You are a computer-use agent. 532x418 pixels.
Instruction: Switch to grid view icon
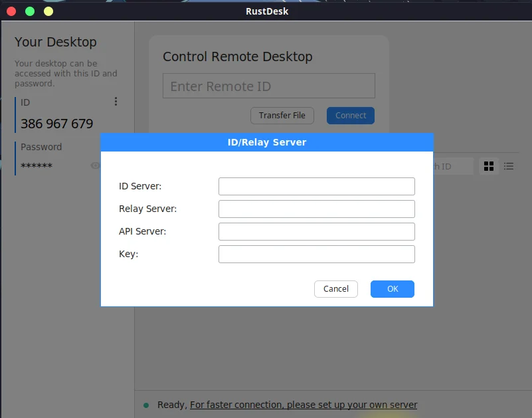point(489,166)
